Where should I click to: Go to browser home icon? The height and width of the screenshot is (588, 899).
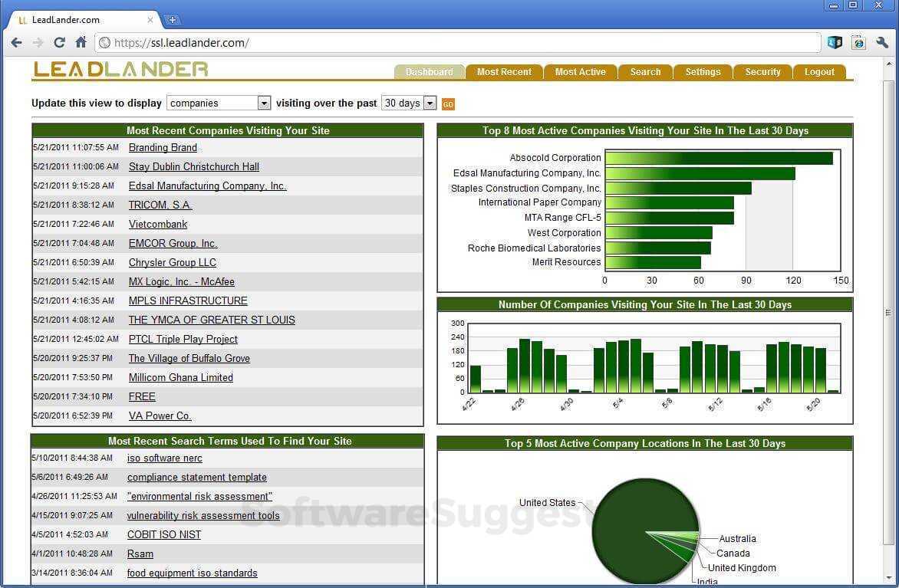[81, 42]
